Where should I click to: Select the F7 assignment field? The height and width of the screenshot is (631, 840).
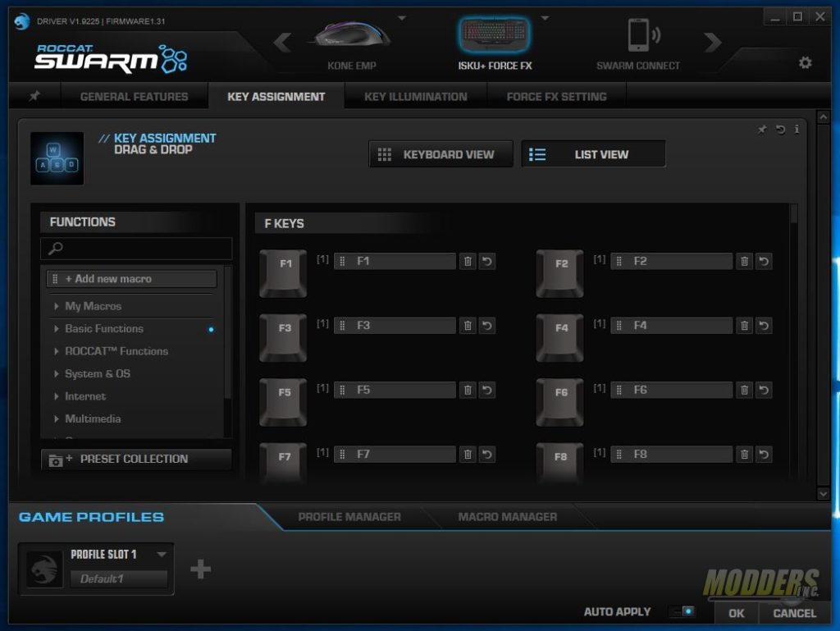(x=395, y=455)
